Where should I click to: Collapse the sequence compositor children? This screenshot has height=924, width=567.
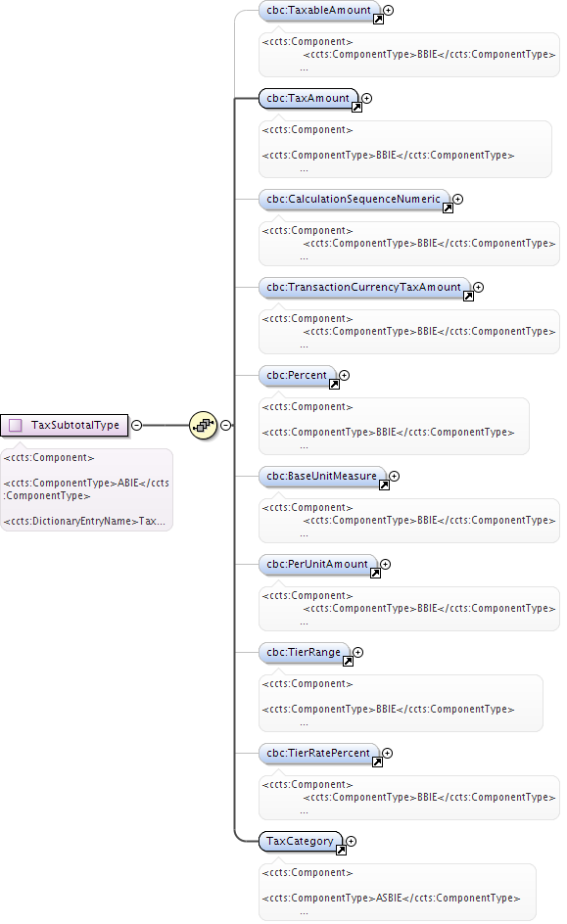point(226,425)
